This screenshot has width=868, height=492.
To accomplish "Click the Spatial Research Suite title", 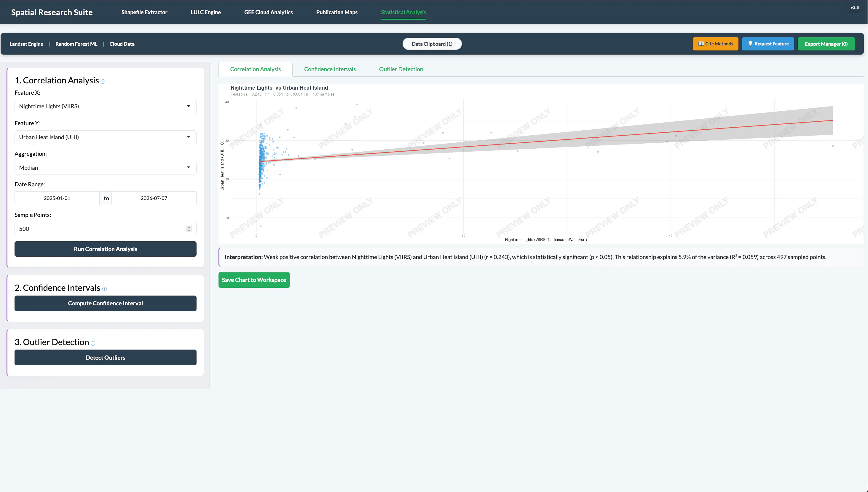I will coord(52,12).
